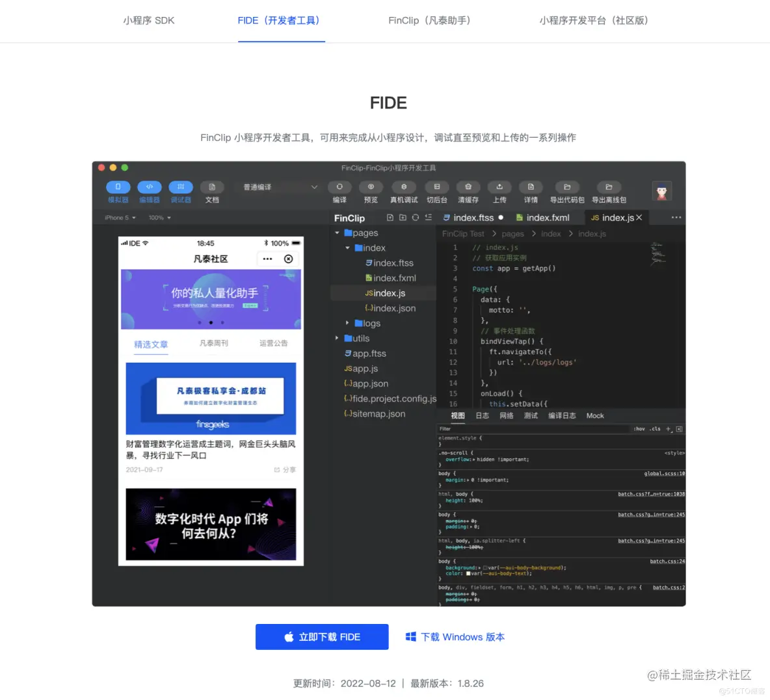The height and width of the screenshot is (700, 770).
Task: Switch to the 视图 debugger tab
Action: pyautogui.click(x=458, y=416)
